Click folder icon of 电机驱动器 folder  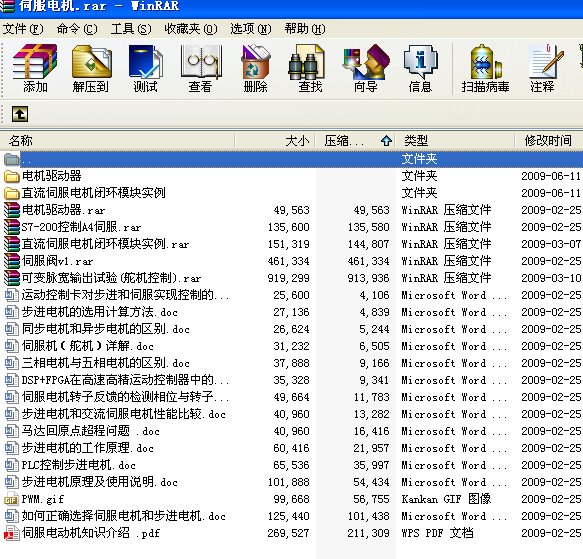[12, 176]
